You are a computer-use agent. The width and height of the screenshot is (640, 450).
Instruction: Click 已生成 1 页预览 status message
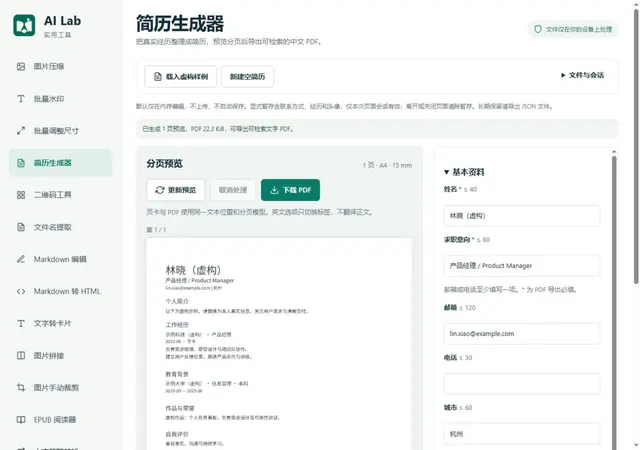pos(218,129)
